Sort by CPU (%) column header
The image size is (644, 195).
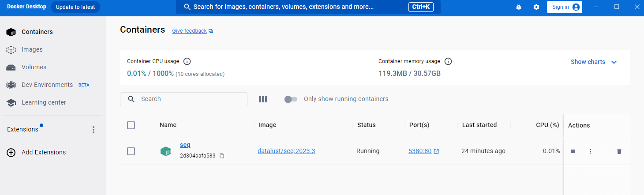[548, 125]
